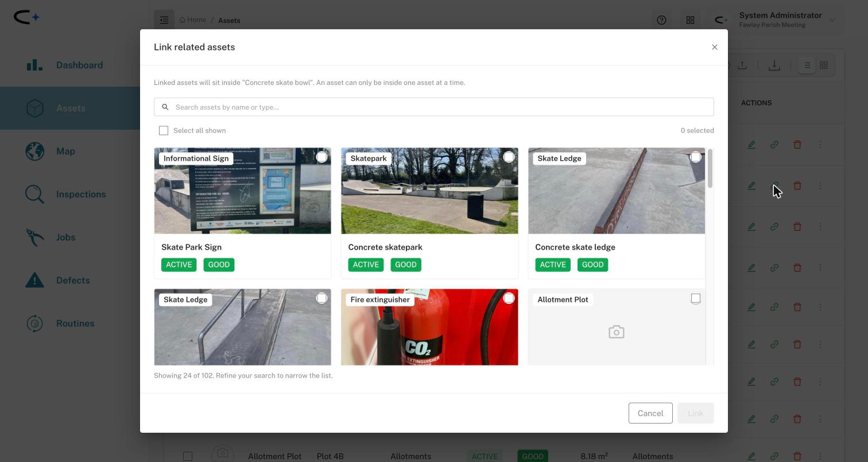Switch to list view icon

point(807,65)
